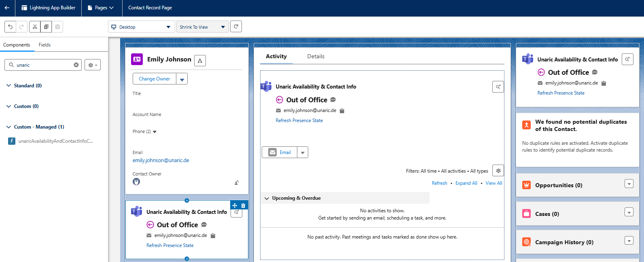Screen dimensions: 644x262
Task: Click the cut scissors icon
Action: pos(35,27)
